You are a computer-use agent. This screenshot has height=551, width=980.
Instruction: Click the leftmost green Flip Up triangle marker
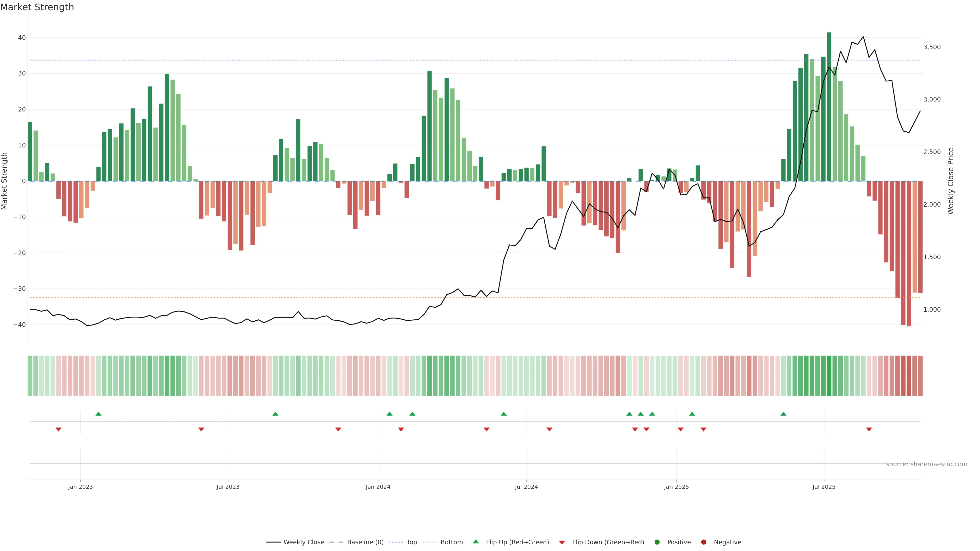(99, 414)
